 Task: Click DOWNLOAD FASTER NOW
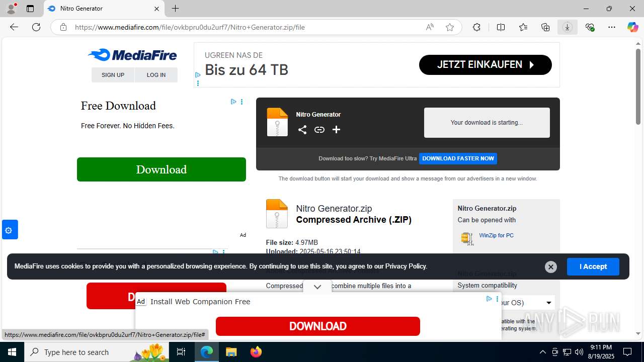click(458, 158)
